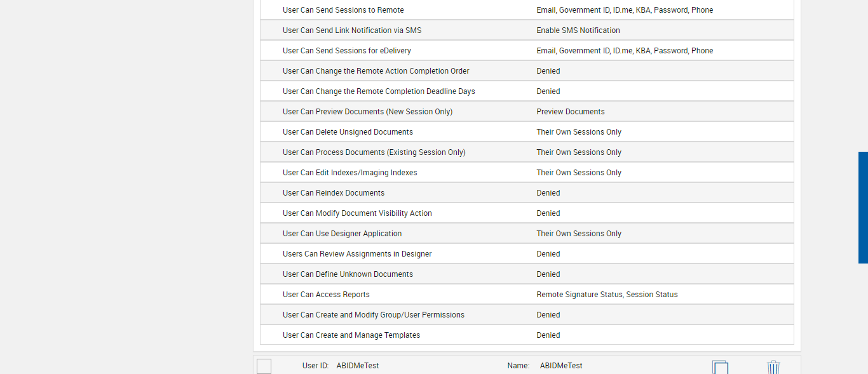
Task: Select User Can Create and Manage Templates row
Action: click(x=351, y=335)
